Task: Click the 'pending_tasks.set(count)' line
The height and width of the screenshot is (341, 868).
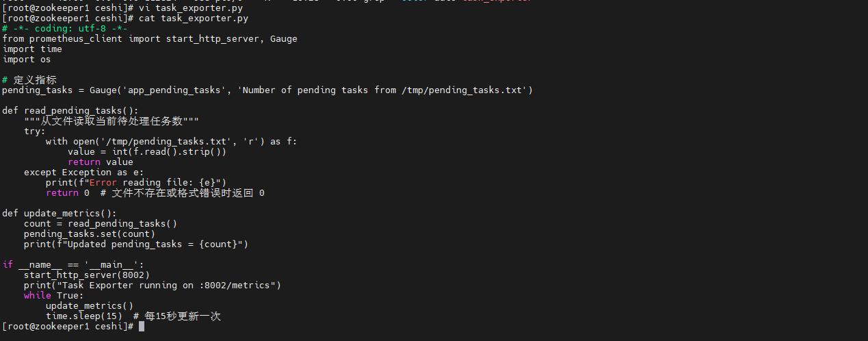Action: pos(90,233)
